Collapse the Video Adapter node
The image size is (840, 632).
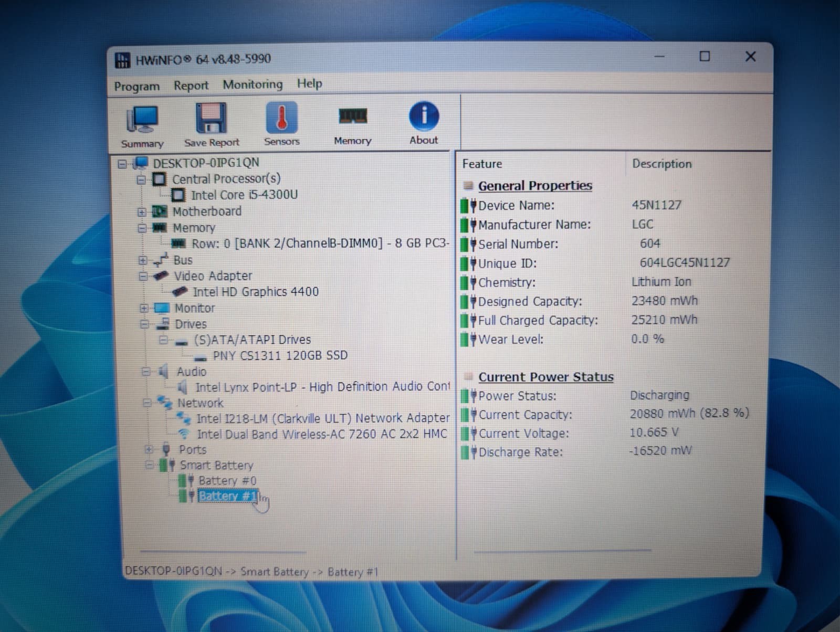click(143, 276)
